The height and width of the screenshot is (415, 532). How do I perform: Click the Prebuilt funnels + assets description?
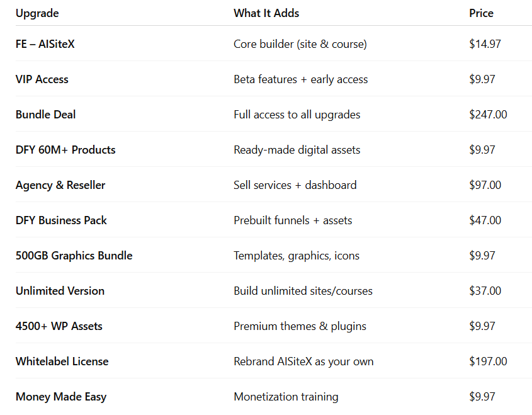293,220
